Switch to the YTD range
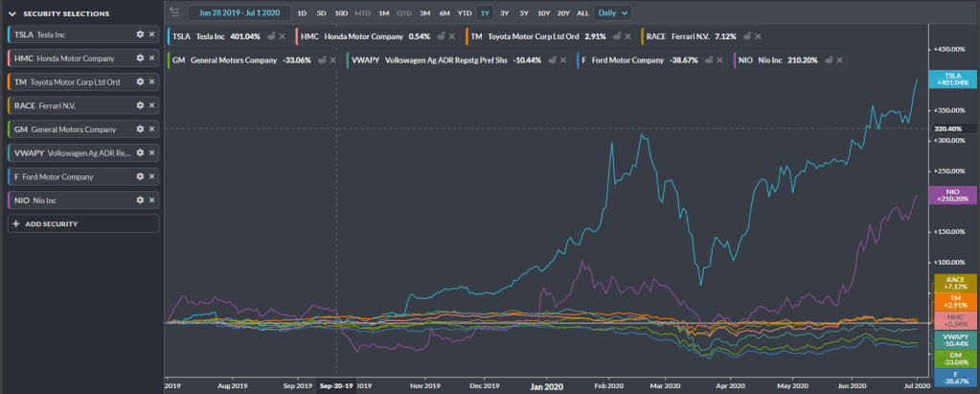Image resolution: width=980 pixels, height=394 pixels. pos(465,13)
